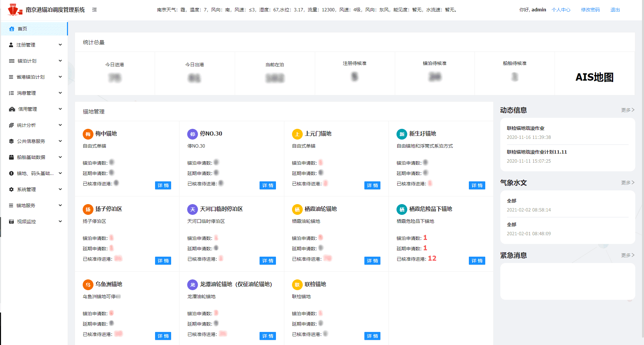644x345 pixels.
Task: Expand the 注册管理 sidebar menu
Action: [60, 45]
